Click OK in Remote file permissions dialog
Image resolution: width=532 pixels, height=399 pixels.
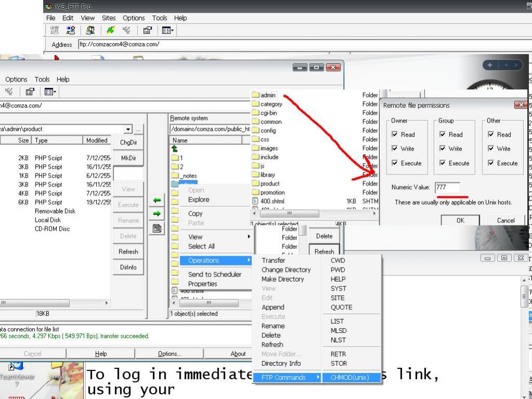[460, 220]
